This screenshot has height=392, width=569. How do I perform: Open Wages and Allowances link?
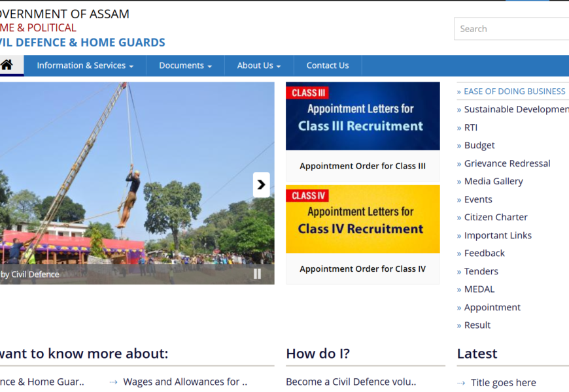click(184, 382)
